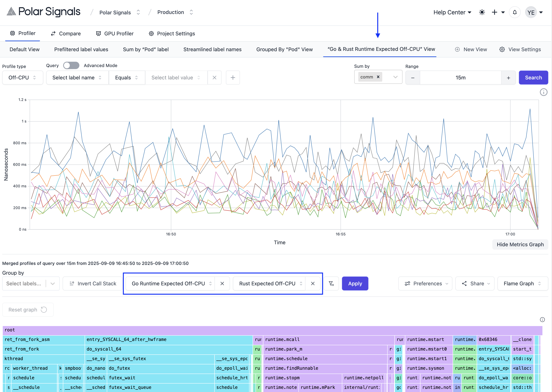
Task: Open the Flame Graph visualization selector
Action: coord(522,284)
